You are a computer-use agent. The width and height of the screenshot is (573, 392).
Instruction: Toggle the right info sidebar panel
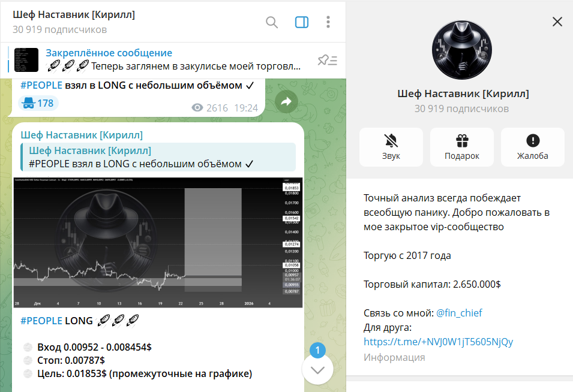pos(302,22)
